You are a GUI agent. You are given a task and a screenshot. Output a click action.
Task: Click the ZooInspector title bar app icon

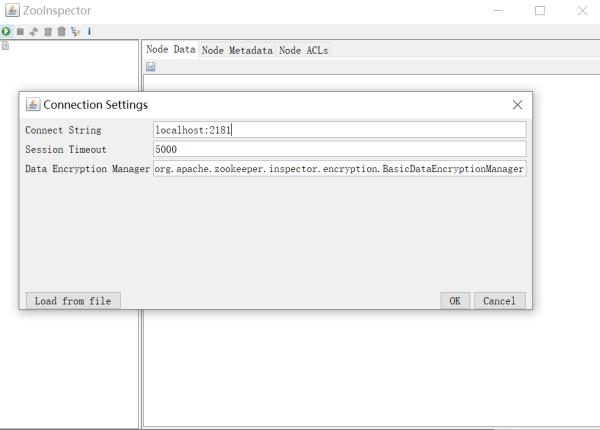click(12, 10)
